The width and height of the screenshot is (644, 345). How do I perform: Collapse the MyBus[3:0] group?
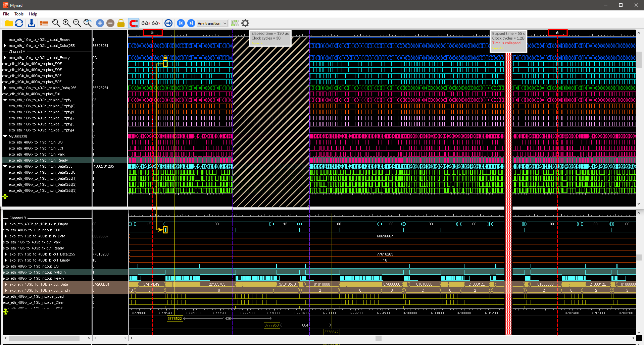pyautogui.click(x=5, y=136)
